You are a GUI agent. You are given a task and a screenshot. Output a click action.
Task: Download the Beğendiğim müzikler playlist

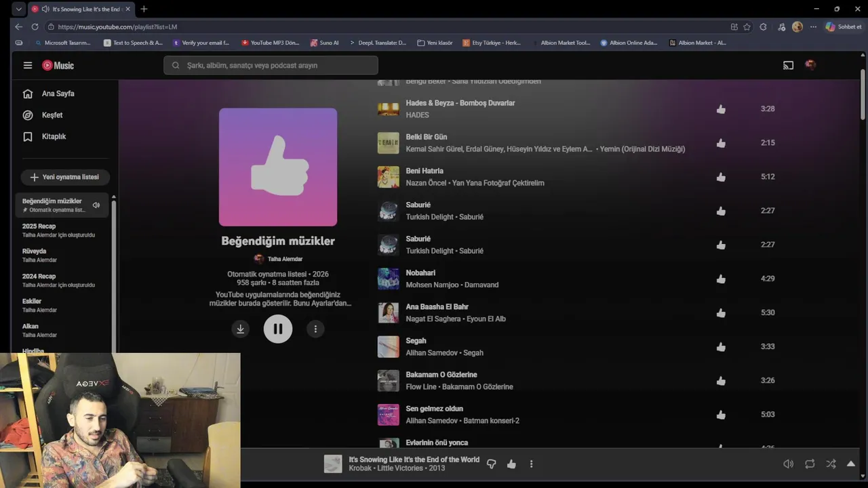240,329
